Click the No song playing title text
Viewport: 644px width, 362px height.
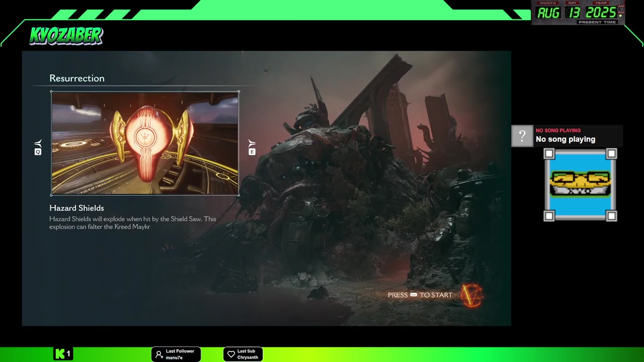pos(566,139)
